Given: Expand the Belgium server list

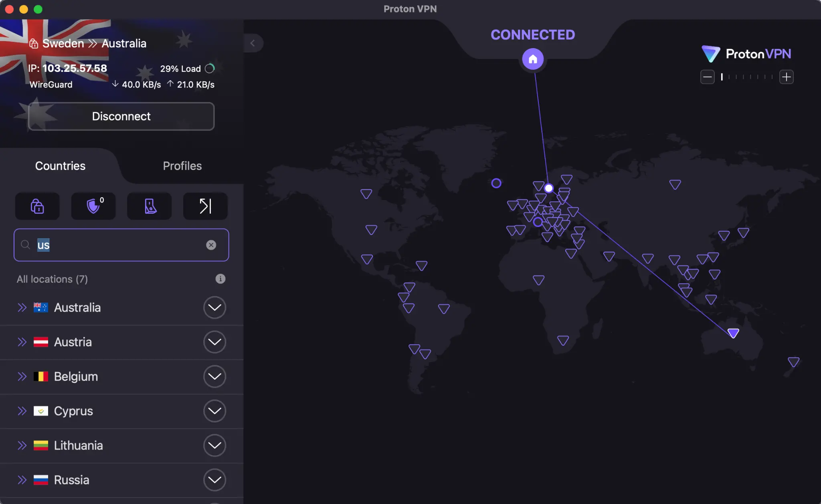Looking at the screenshot, I should 214,376.
